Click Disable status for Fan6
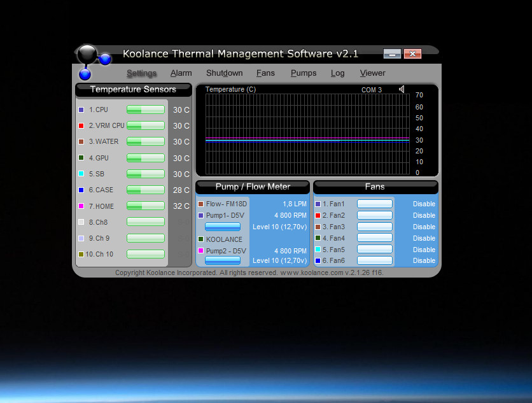The height and width of the screenshot is (403, 532). click(x=424, y=260)
